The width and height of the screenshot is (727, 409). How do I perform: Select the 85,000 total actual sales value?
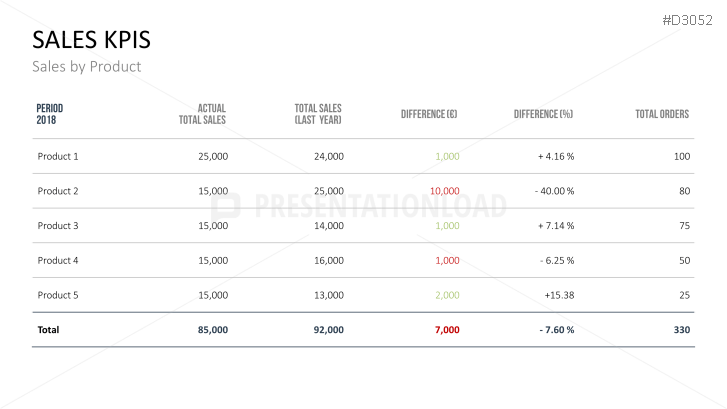click(x=213, y=330)
